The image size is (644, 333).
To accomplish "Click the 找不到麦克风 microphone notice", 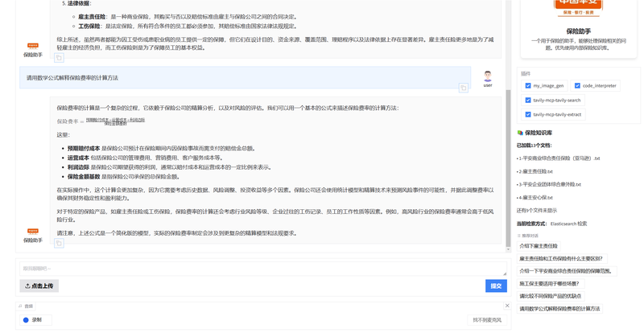I will point(487,320).
